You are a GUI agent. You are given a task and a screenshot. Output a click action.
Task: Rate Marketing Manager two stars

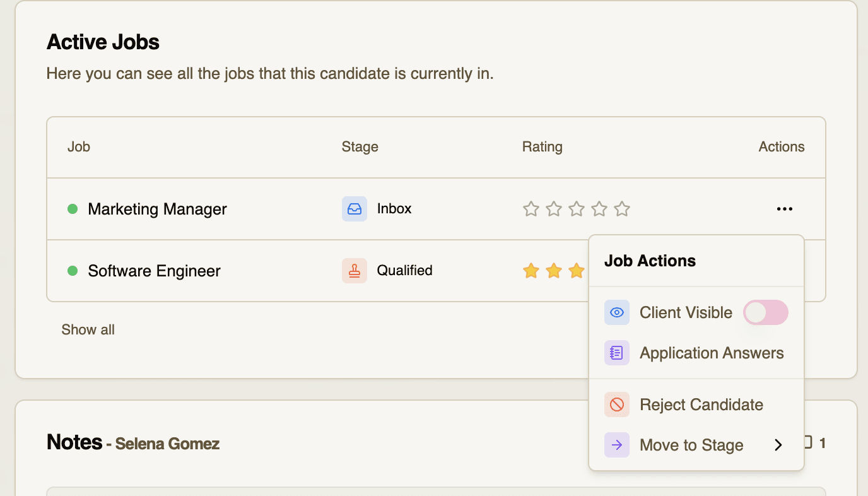(554, 209)
